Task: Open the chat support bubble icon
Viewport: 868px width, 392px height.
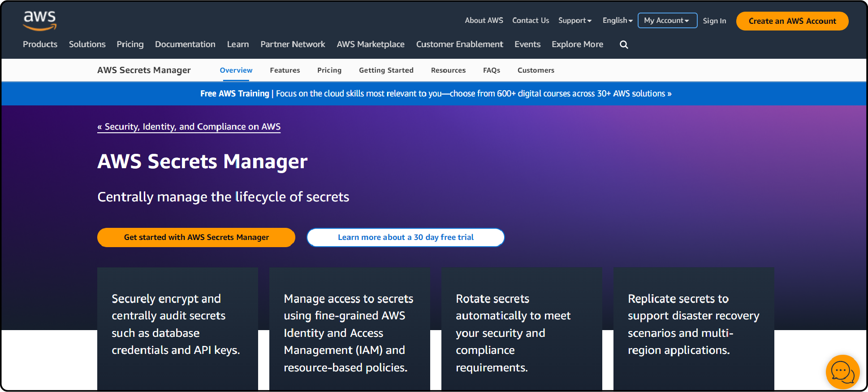Action: pos(842,372)
